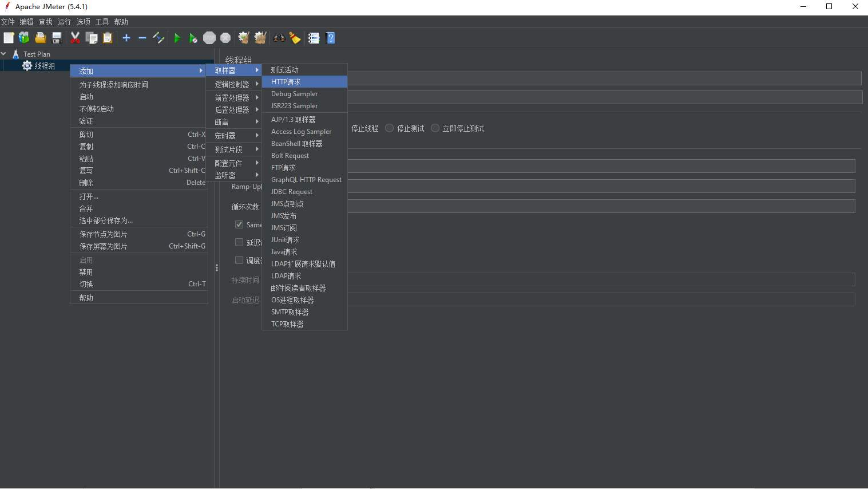
Task: Collapse the Test Plan tree node
Action: coord(3,54)
